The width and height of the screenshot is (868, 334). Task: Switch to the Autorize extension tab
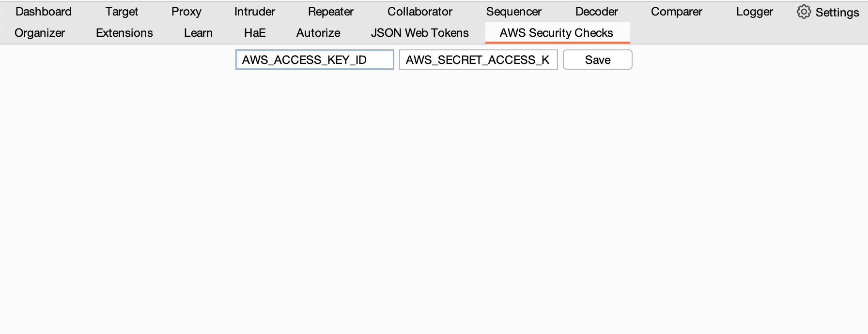click(x=317, y=33)
